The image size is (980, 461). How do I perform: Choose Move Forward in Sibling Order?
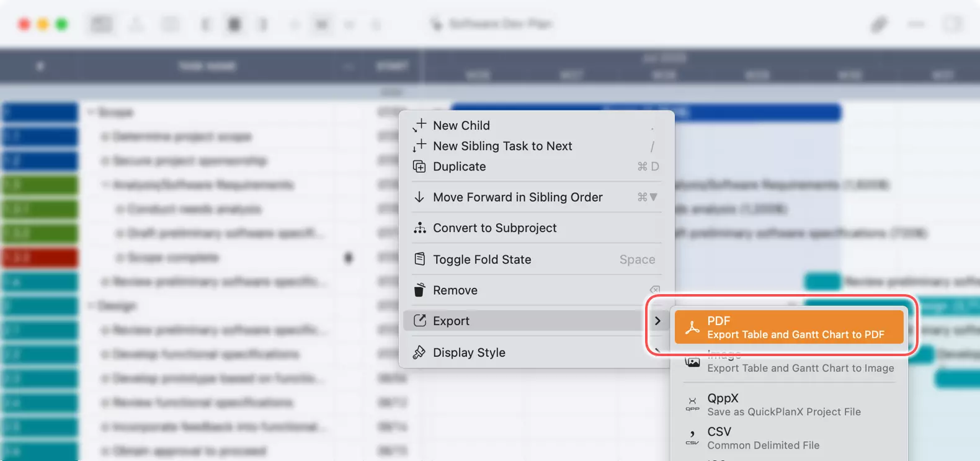click(517, 197)
